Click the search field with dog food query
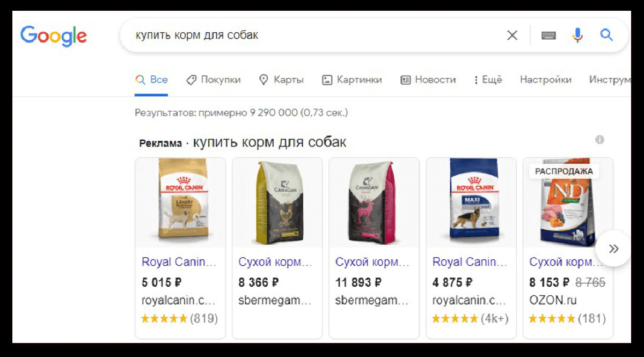Viewport: 644px width, 357px height. point(311,35)
